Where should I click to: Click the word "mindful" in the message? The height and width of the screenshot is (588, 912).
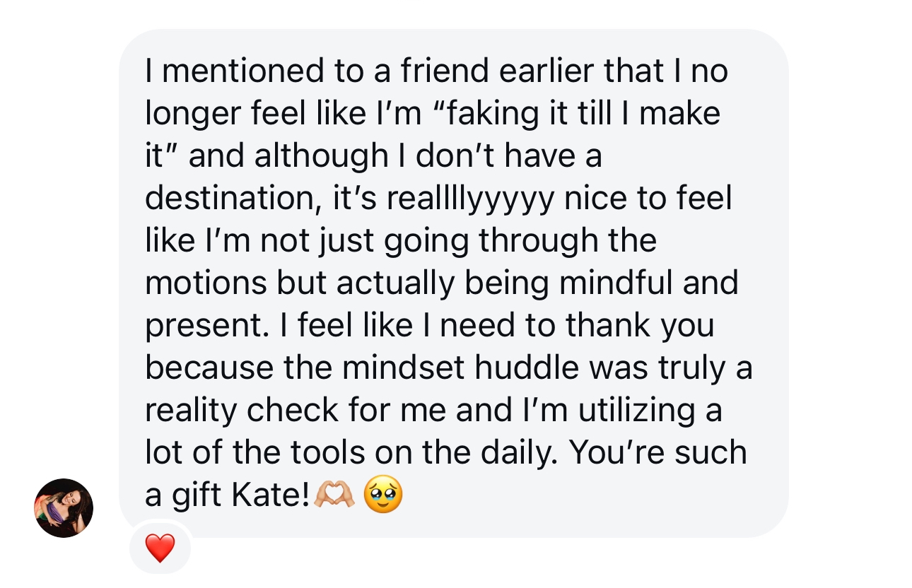click(x=606, y=283)
